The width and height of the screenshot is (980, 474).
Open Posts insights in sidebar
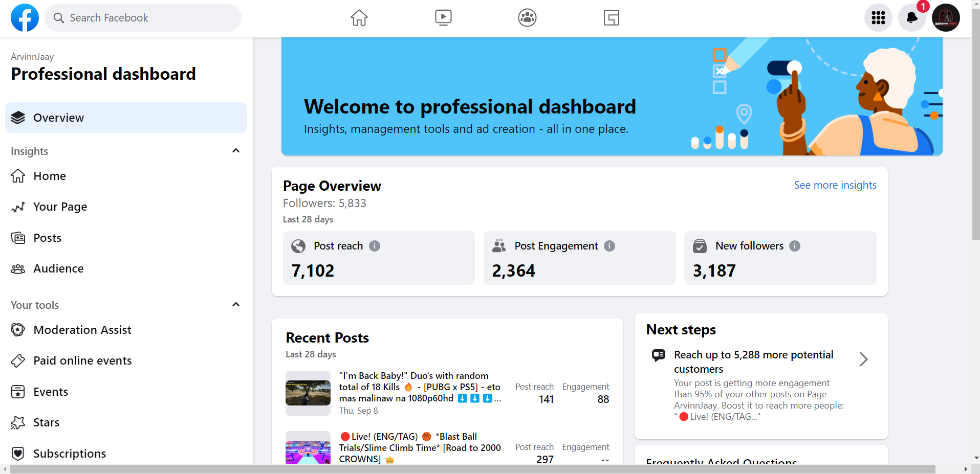(x=126, y=238)
